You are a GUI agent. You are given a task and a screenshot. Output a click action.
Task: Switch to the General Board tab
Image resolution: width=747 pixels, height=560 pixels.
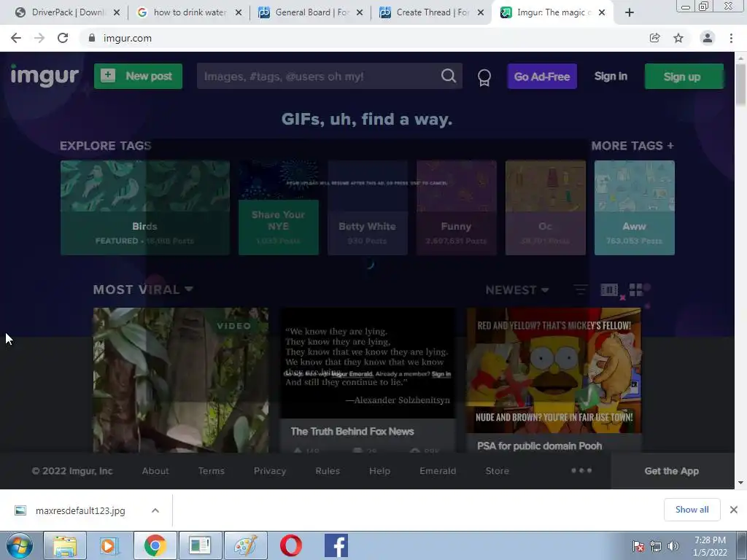point(311,12)
